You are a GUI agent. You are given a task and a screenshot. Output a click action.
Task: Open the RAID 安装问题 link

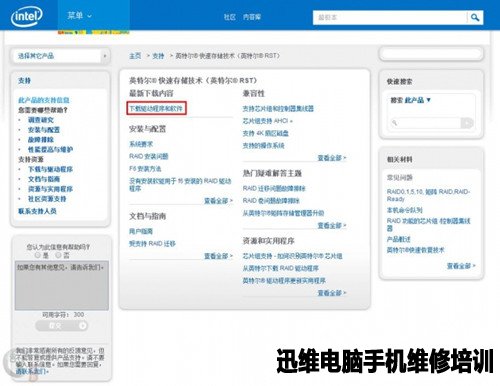coord(149,156)
